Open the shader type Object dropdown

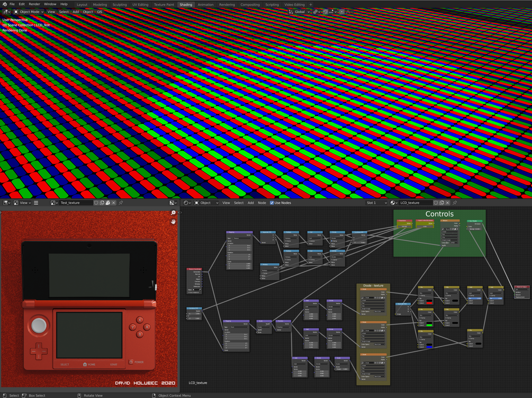pos(206,203)
